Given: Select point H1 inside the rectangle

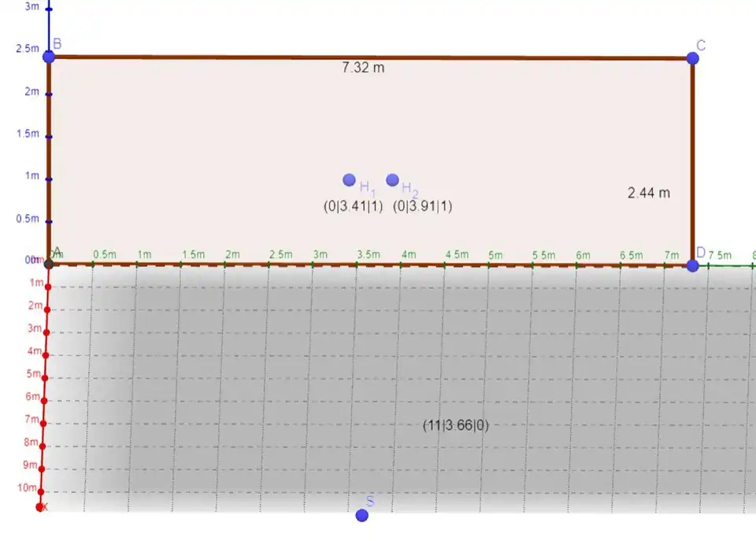Looking at the screenshot, I should [x=350, y=180].
